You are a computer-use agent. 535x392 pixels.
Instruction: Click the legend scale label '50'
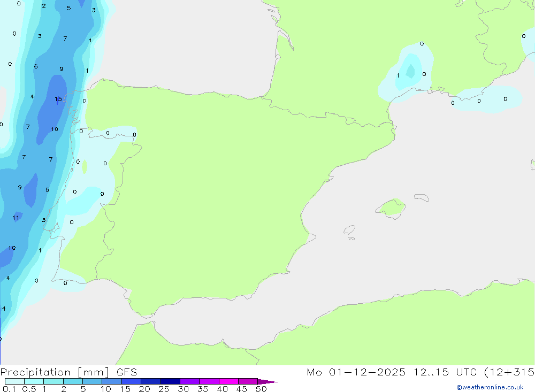[262, 389]
